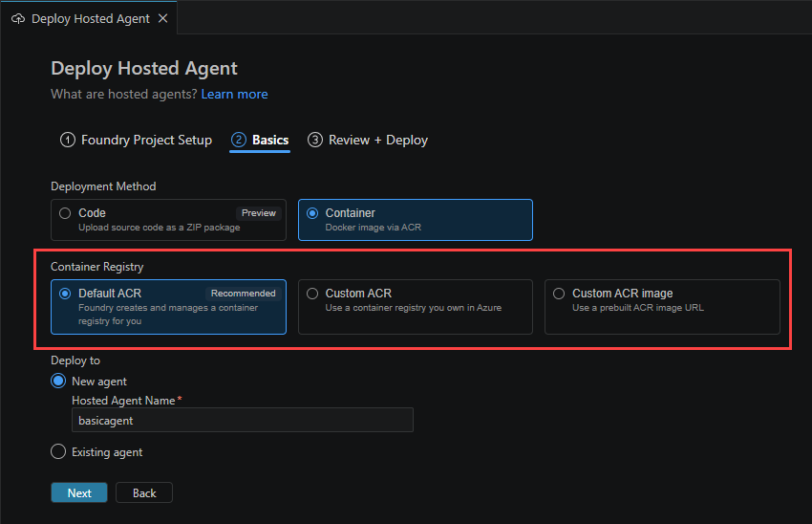Select the New agent radio button

click(58, 381)
